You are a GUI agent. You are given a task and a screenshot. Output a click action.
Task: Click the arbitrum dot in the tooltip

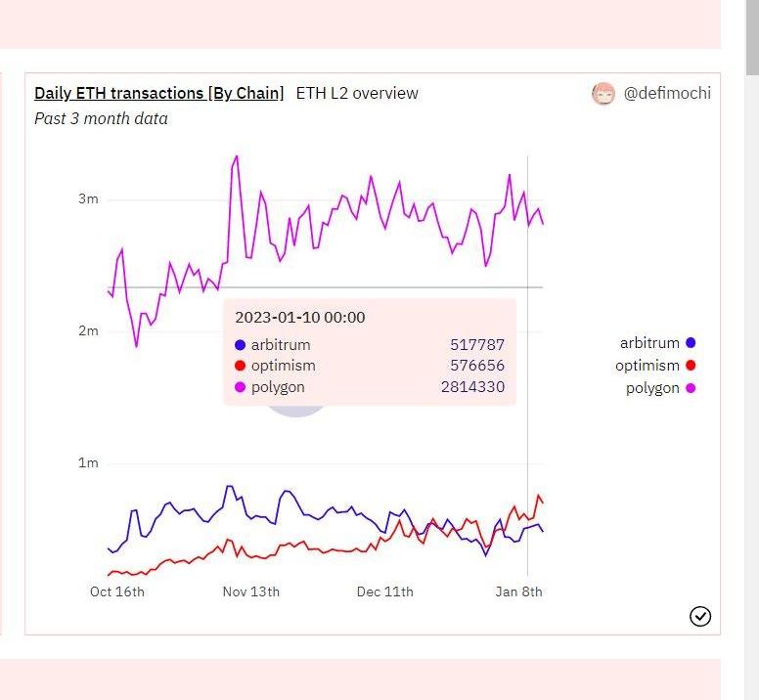pyautogui.click(x=241, y=345)
